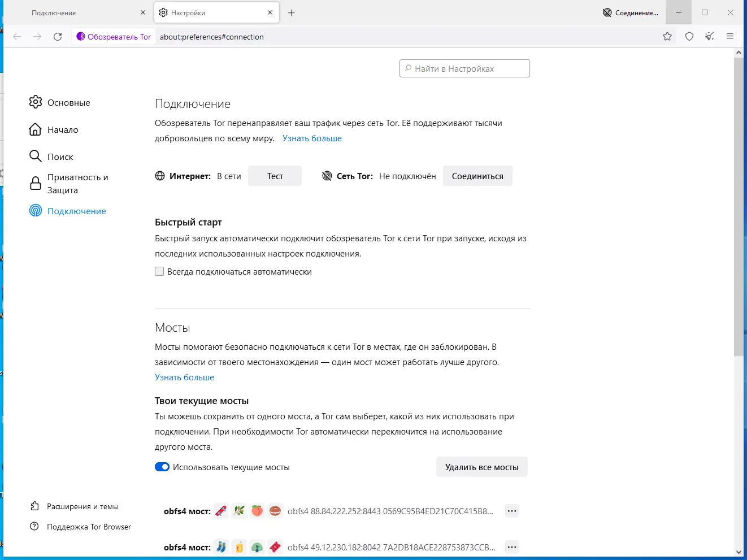Toggle off 'Использовать текущие мосты' switch
Image resolution: width=747 pixels, height=560 pixels.
pyautogui.click(x=162, y=467)
